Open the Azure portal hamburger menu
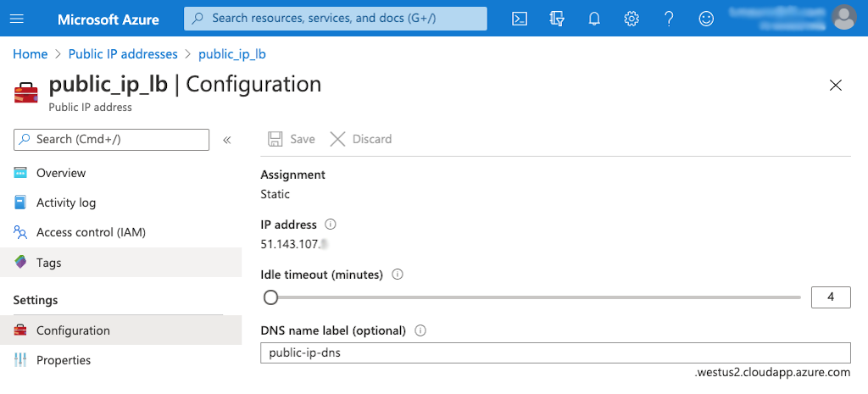 point(19,19)
